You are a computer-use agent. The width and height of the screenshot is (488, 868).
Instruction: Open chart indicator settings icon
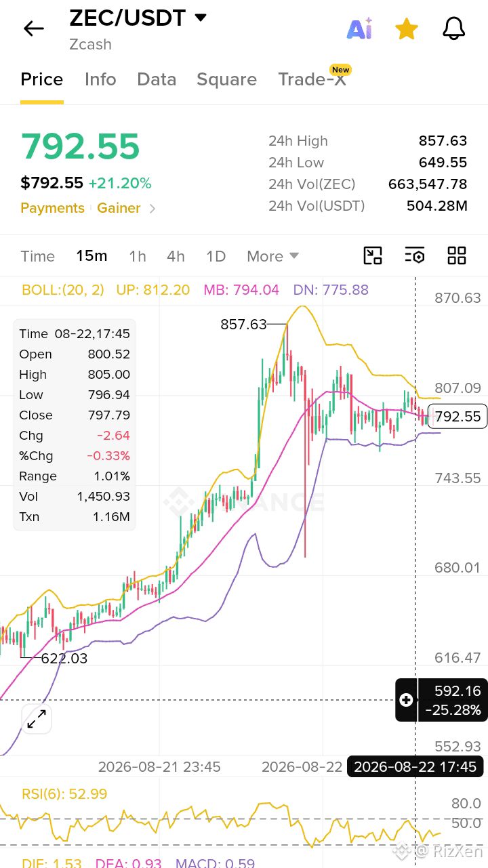pyautogui.click(x=414, y=255)
